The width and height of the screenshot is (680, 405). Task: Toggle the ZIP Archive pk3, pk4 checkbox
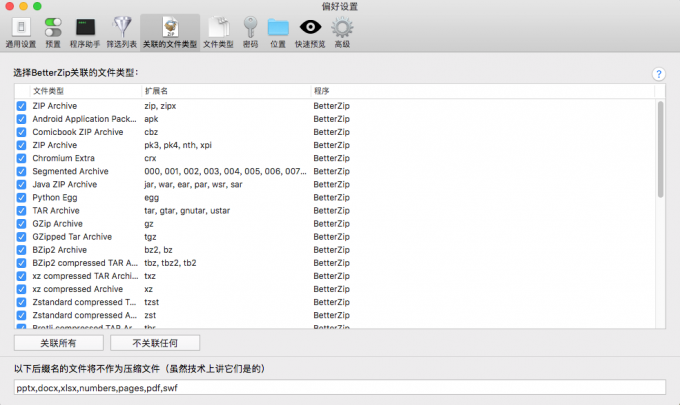21,145
